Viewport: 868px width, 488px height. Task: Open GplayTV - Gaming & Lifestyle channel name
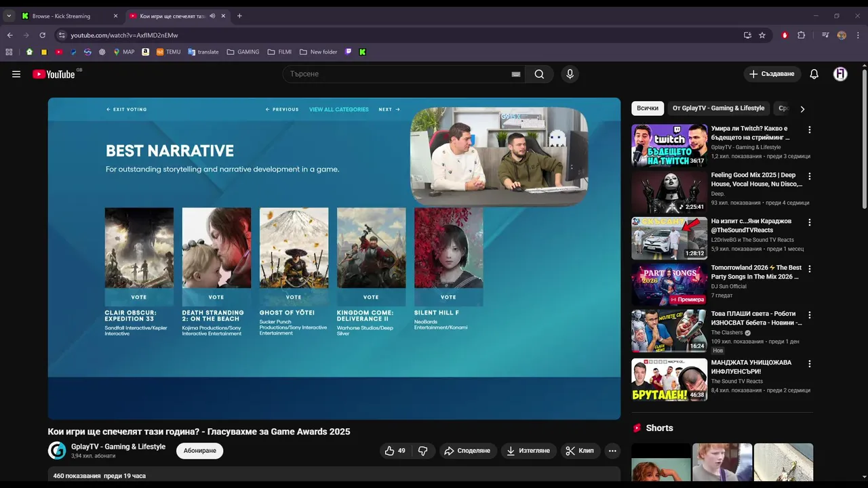pos(119,447)
